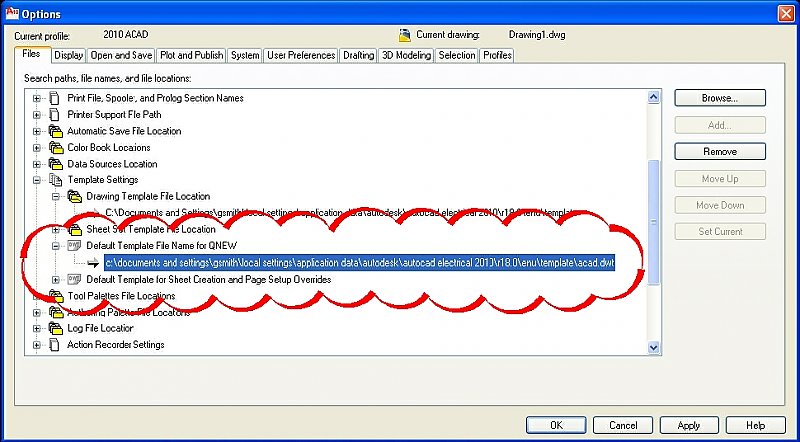Apply the option changes
Image resolution: width=800 pixels, height=442 pixels.
tap(689, 425)
